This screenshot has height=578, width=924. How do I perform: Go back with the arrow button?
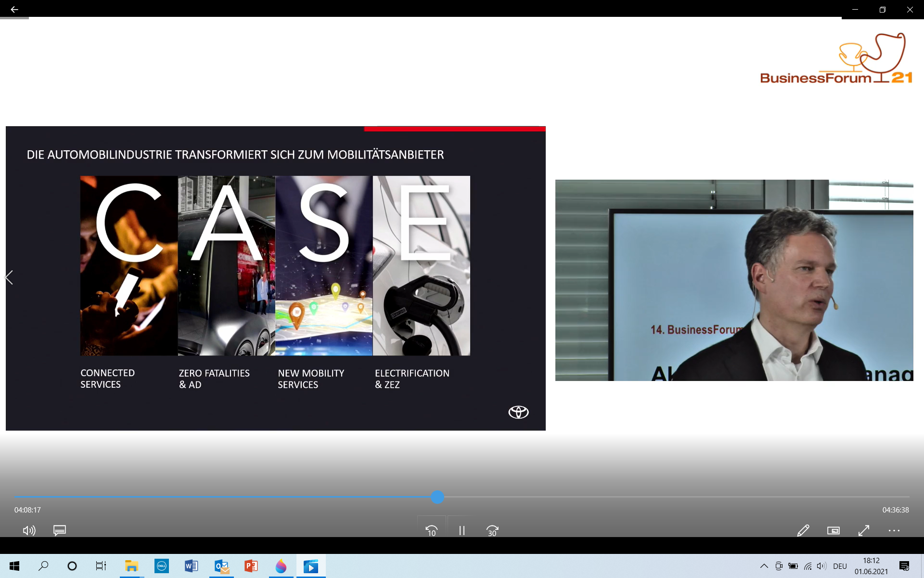14,9
